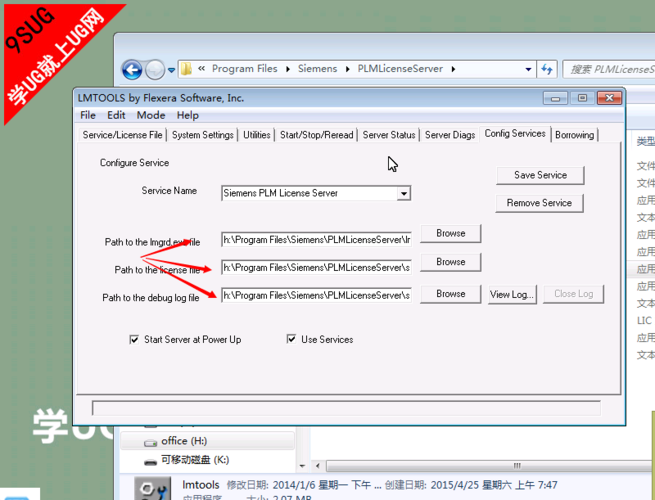Minimize the LMTOOLS window
Image resolution: width=655 pixels, height=500 pixels.
click(x=555, y=99)
